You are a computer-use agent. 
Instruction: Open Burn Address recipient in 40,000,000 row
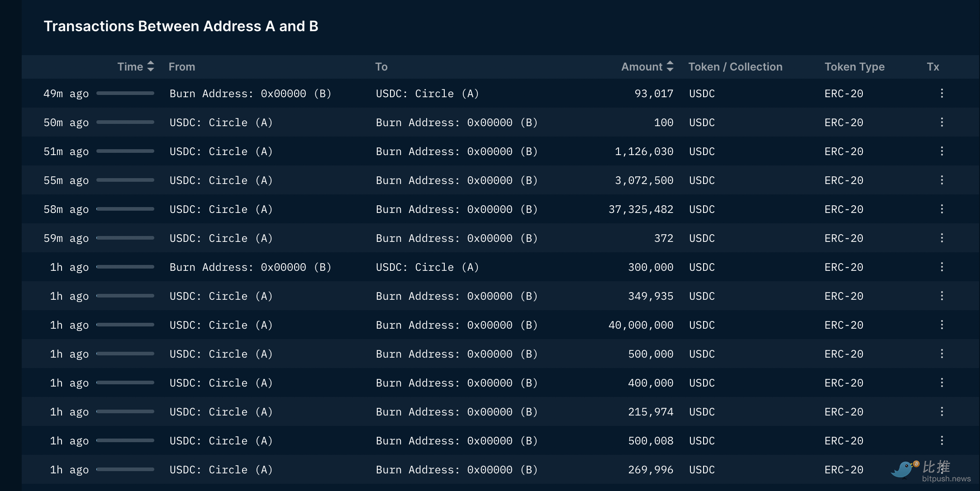click(457, 325)
